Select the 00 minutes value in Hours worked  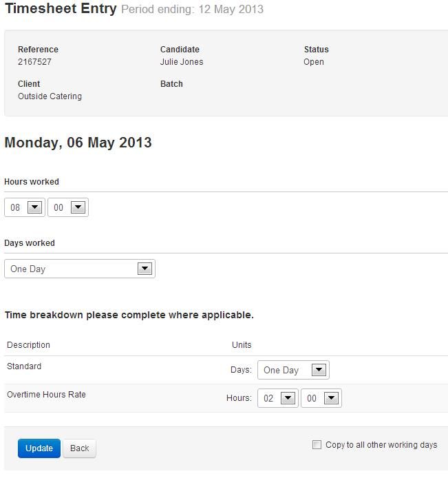(58, 207)
